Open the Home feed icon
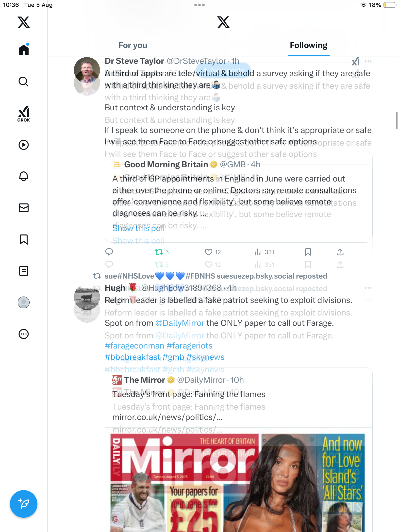Image resolution: width=399 pixels, height=532 pixels. 24,50
